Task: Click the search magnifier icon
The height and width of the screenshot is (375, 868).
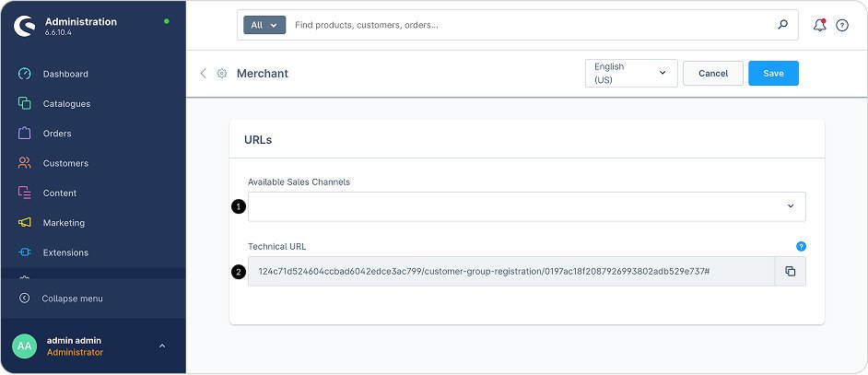Action: [x=783, y=25]
